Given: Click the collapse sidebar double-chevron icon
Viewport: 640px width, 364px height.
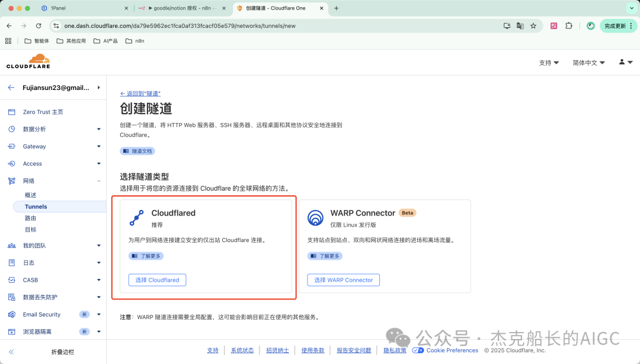Looking at the screenshot, I should [x=11, y=352].
